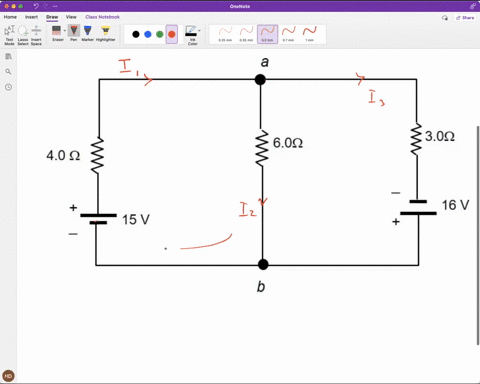
Task: Set pen thickness to 0.7 mm
Action: 288,34
